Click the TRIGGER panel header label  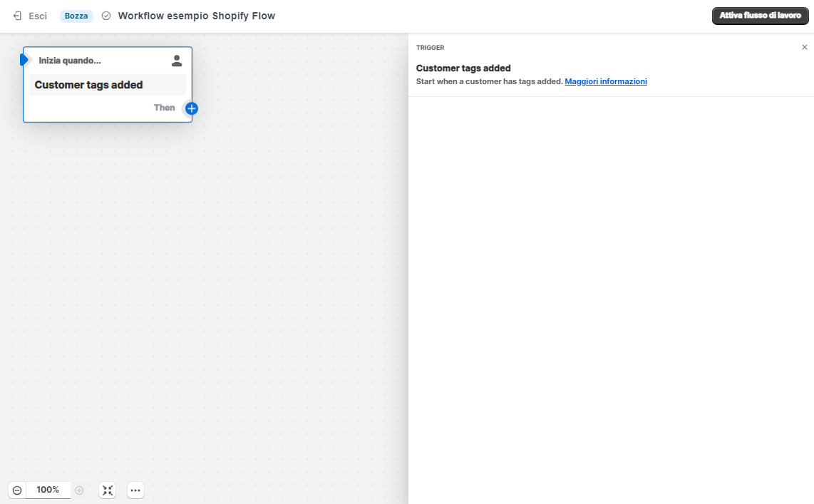tap(428, 48)
